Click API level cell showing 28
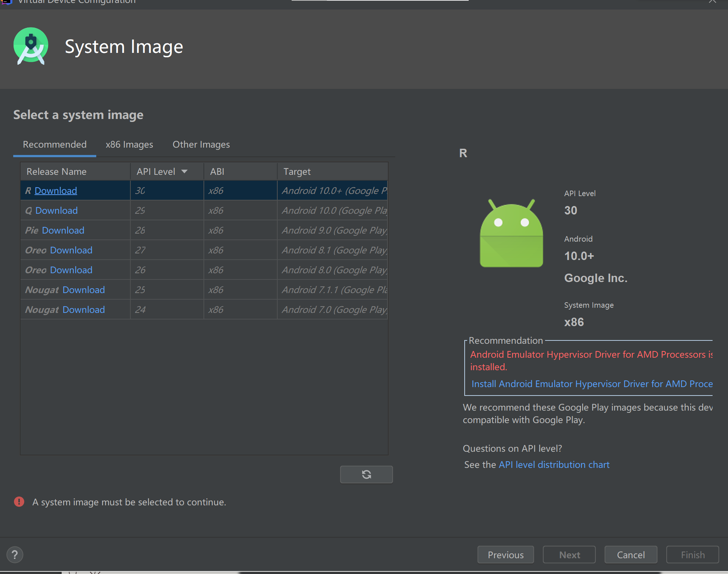This screenshot has height=574, width=728. pos(167,230)
